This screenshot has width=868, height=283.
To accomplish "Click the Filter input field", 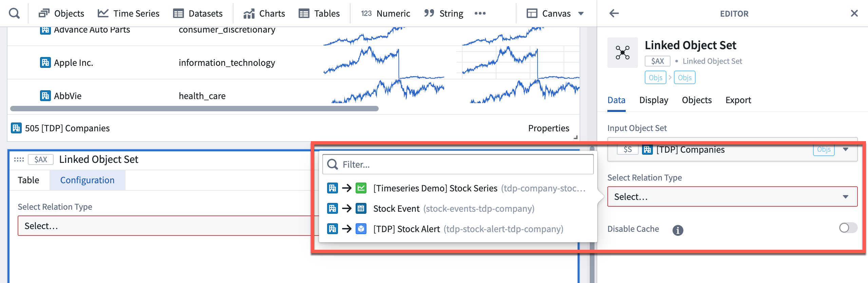I will pyautogui.click(x=458, y=165).
